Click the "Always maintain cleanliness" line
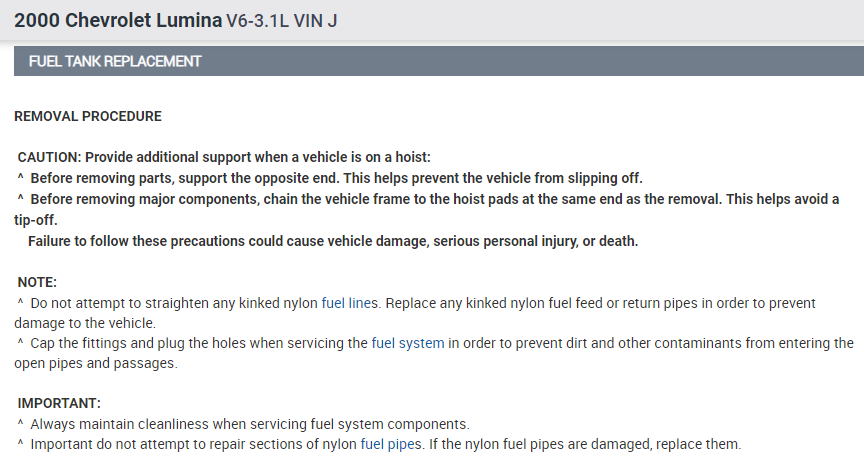The image size is (864, 476). [x=250, y=424]
